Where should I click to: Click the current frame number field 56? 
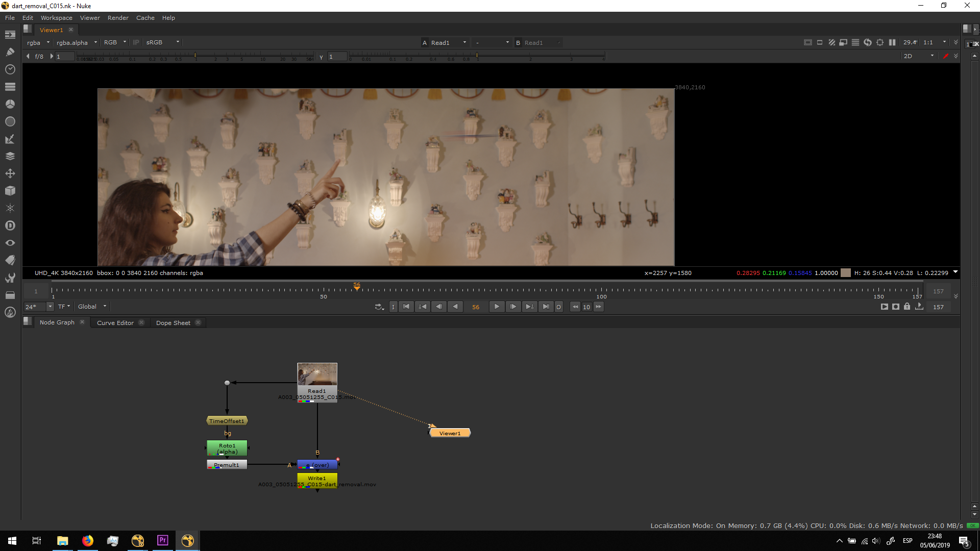(476, 307)
